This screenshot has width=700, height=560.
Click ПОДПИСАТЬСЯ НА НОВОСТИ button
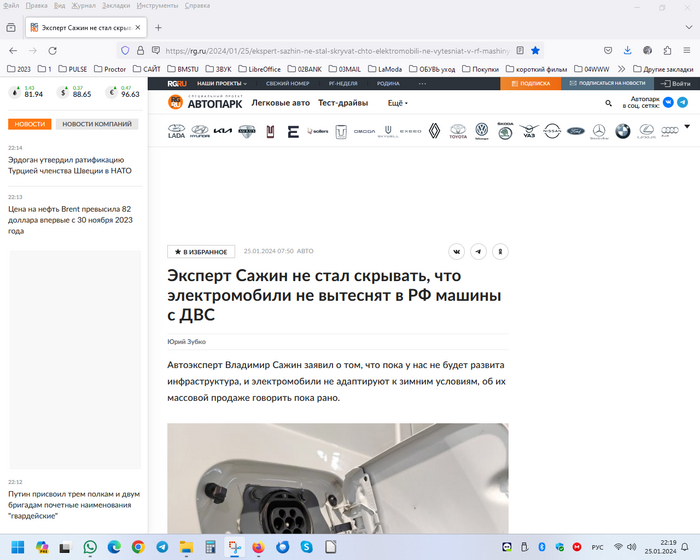[607, 84]
